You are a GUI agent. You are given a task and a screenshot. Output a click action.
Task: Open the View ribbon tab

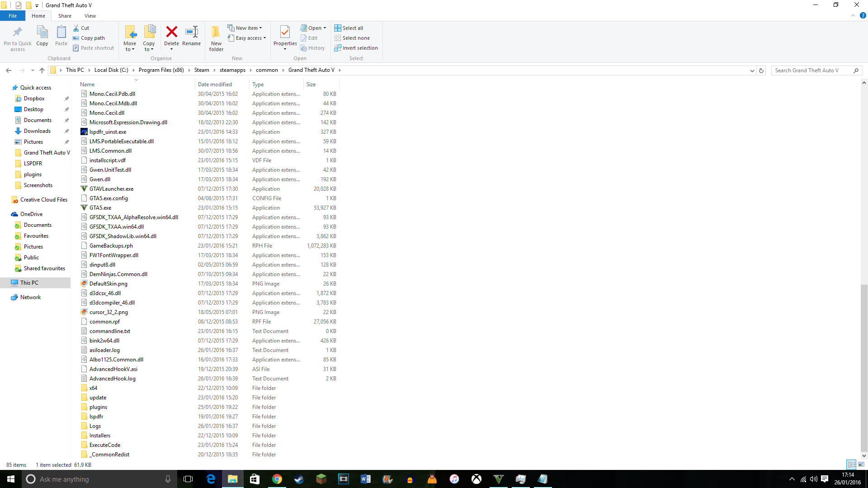pyautogui.click(x=90, y=16)
